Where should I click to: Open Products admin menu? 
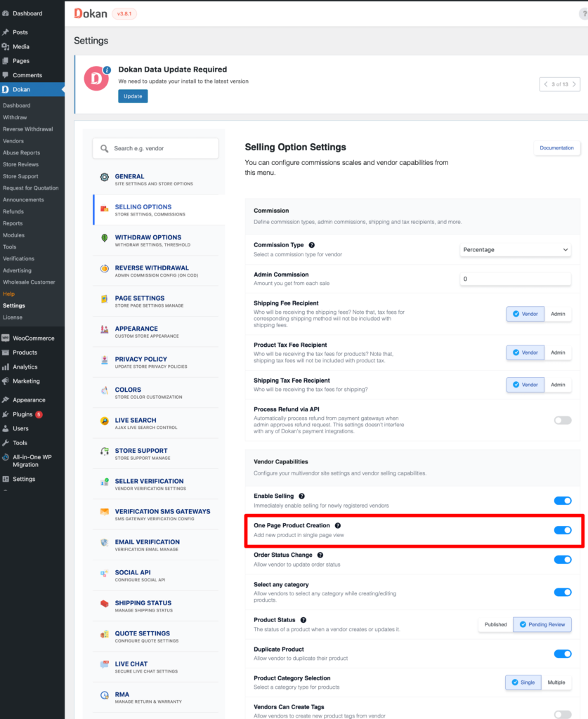pyautogui.click(x=32, y=352)
